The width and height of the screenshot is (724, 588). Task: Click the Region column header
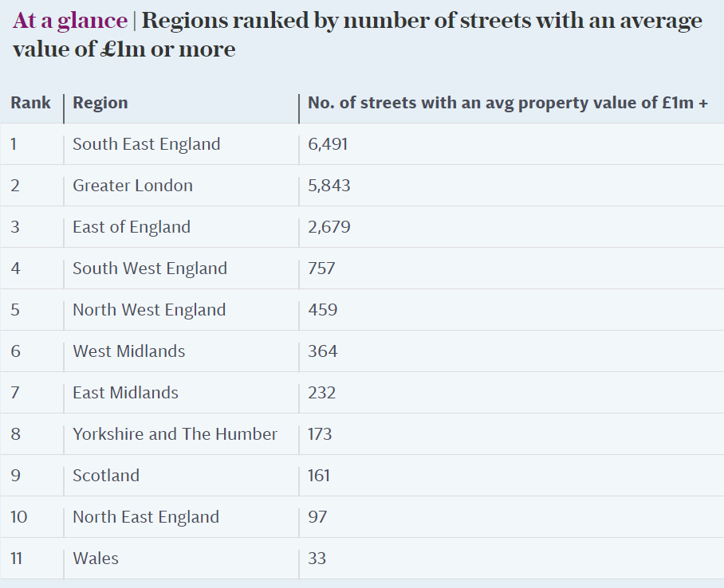point(100,103)
